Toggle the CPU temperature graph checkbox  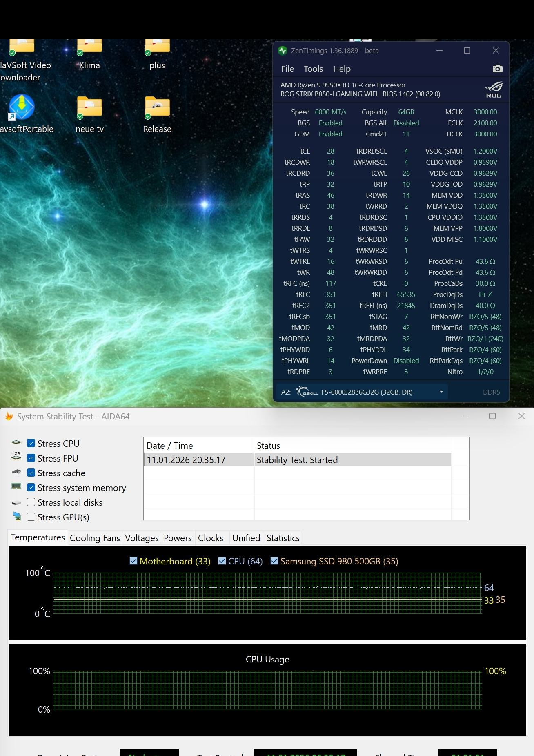tap(222, 561)
